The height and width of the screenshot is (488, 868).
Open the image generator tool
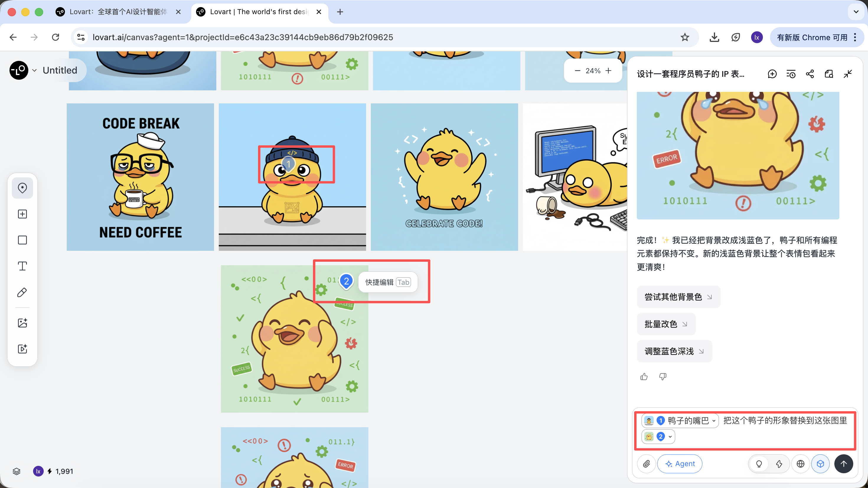pyautogui.click(x=22, y=323)
